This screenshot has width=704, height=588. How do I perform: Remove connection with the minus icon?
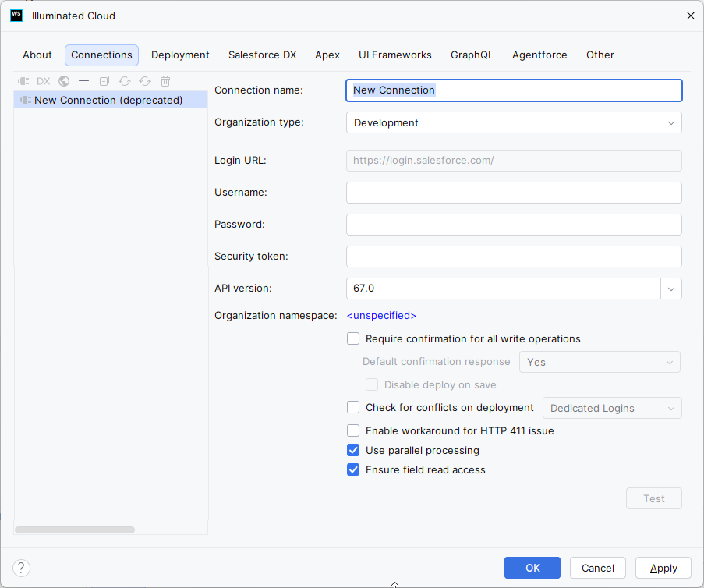coord(84,81)
